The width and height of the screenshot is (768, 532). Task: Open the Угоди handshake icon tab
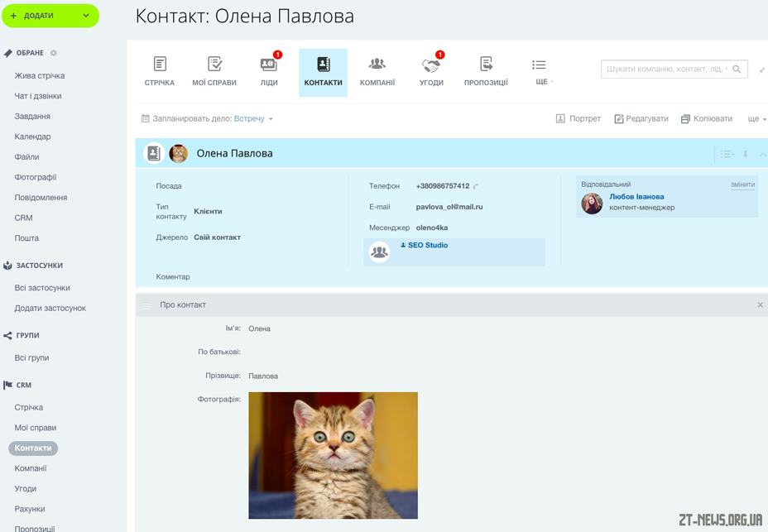click(x=431, y=65)
